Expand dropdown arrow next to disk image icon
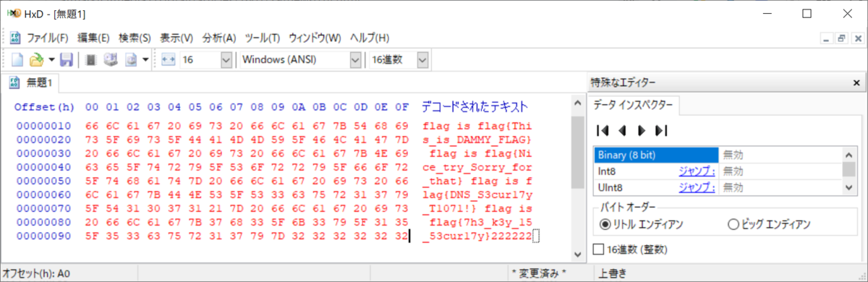Screen dimensions: 868x282 [x=146, y=60]
